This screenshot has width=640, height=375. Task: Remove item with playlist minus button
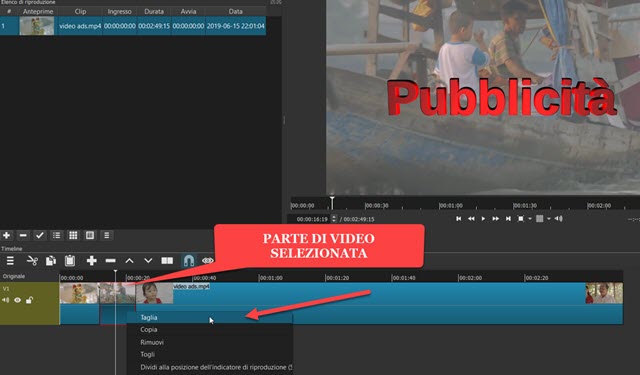point(23,235)
